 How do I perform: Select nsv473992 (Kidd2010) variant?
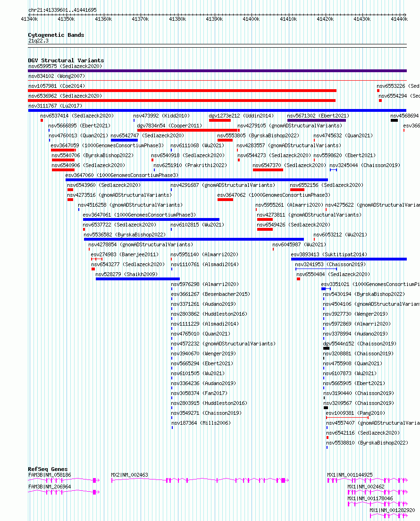161,116
